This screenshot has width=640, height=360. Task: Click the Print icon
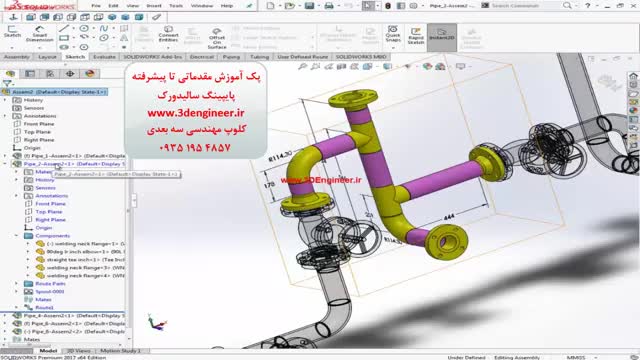pyautogui.click(x=329, y=6)
